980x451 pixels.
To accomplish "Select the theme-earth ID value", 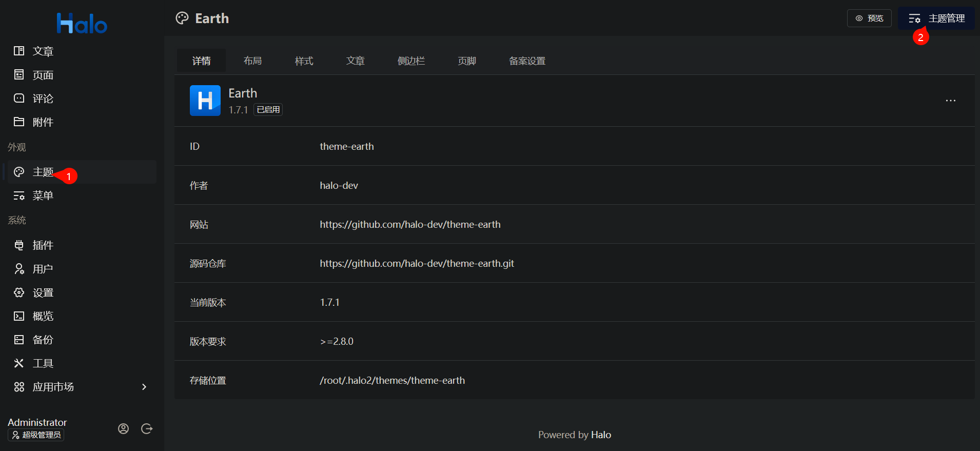I will [347, 146].
